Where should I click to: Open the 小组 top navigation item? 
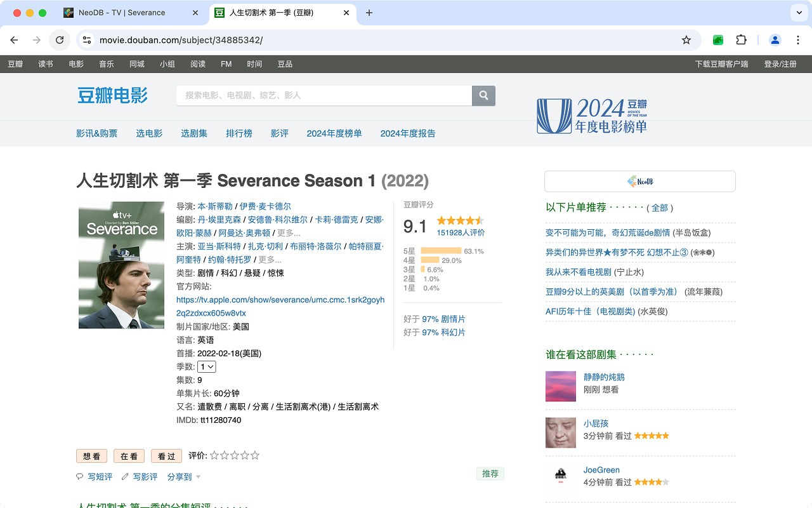click(x=167, y=64)
